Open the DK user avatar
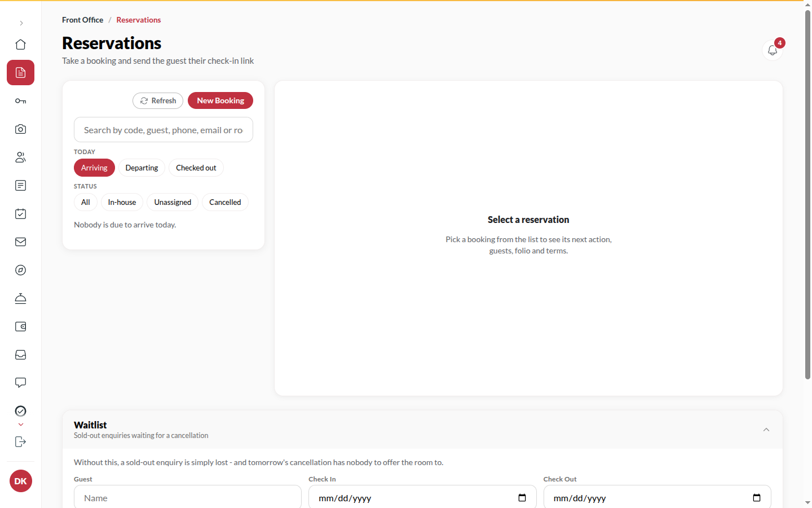 pyautogui.click(x=21, y=481)
